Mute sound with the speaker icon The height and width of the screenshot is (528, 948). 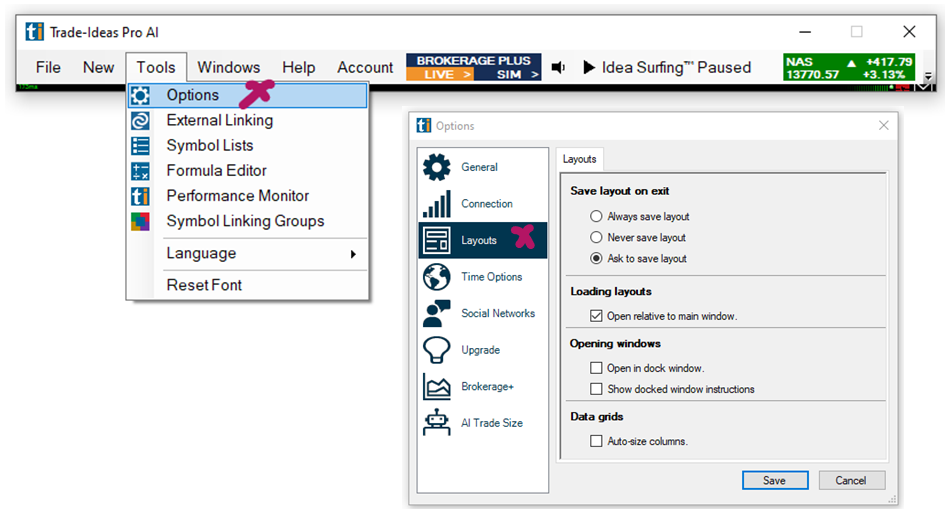pos(559,68)
